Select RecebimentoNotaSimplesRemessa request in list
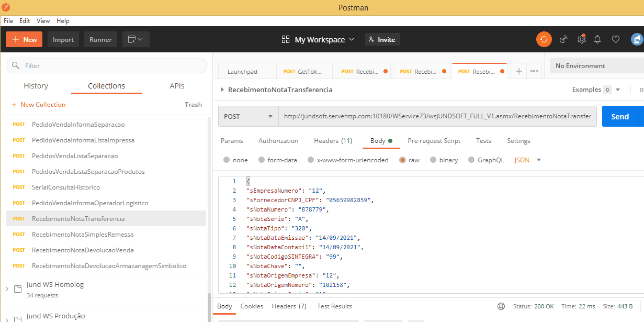 83,235
